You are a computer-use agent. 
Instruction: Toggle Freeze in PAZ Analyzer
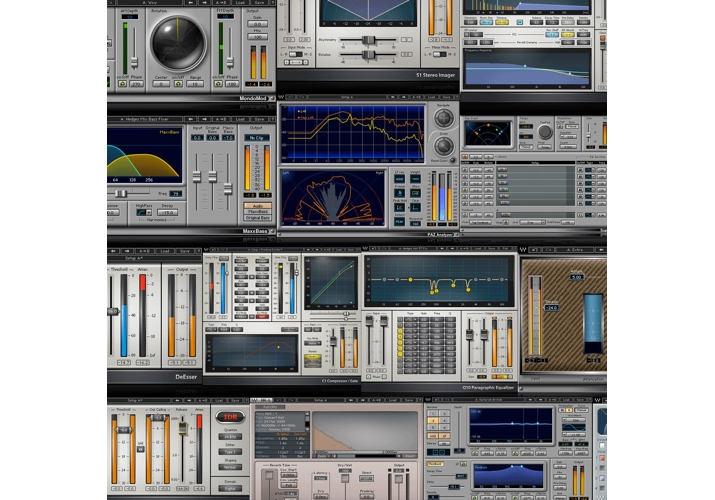click(x=399, y=193)
